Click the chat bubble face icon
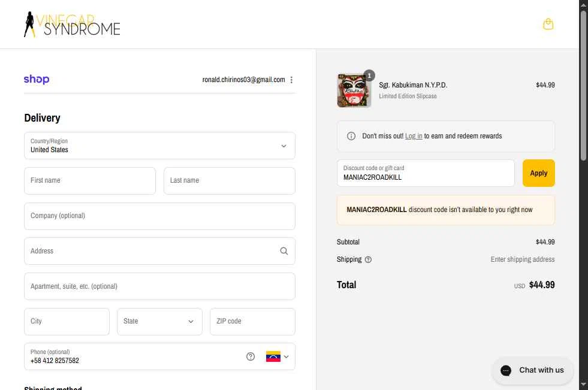 506,370
